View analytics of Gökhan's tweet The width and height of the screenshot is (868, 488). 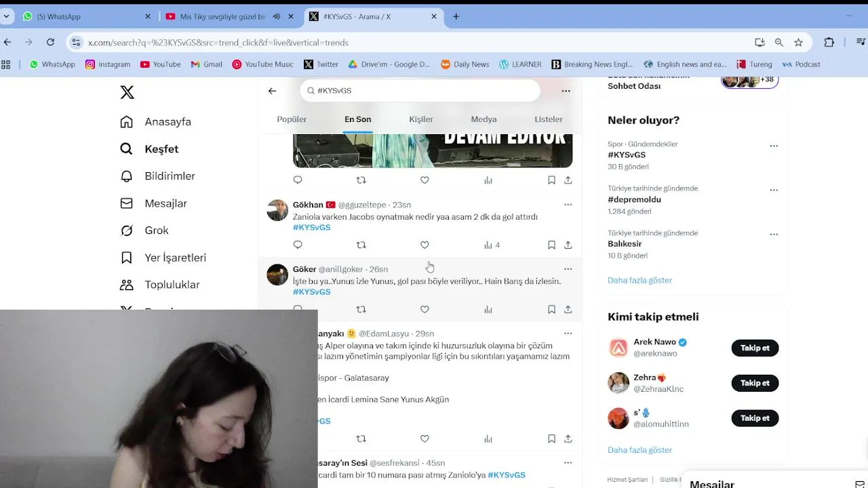point(492,245)
